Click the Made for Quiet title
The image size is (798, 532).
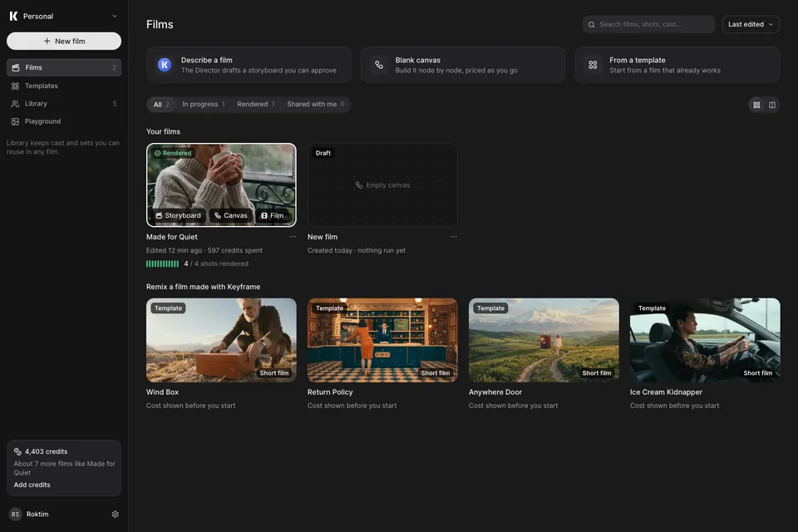tap(172, 237)
